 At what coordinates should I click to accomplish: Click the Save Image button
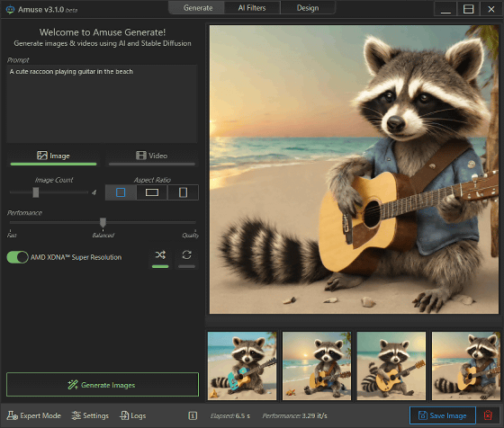click(x=442, y=415)
